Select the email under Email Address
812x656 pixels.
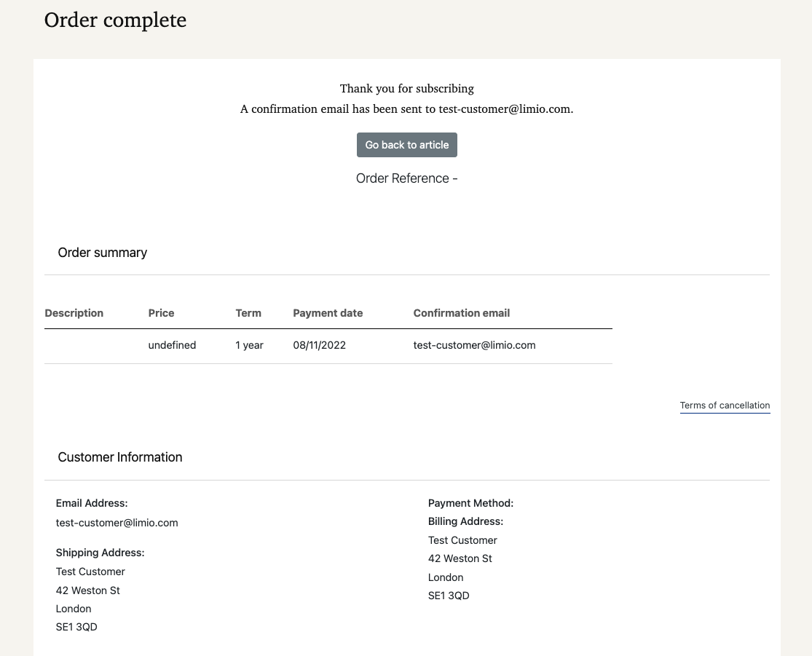[x=117, y=523]
